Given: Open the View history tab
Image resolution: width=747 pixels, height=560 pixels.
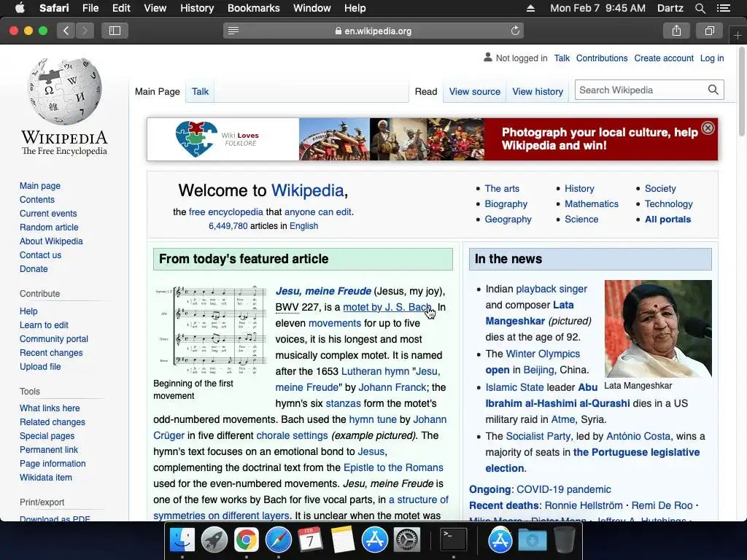Looking at the screenshot, I should pos(538,91).
